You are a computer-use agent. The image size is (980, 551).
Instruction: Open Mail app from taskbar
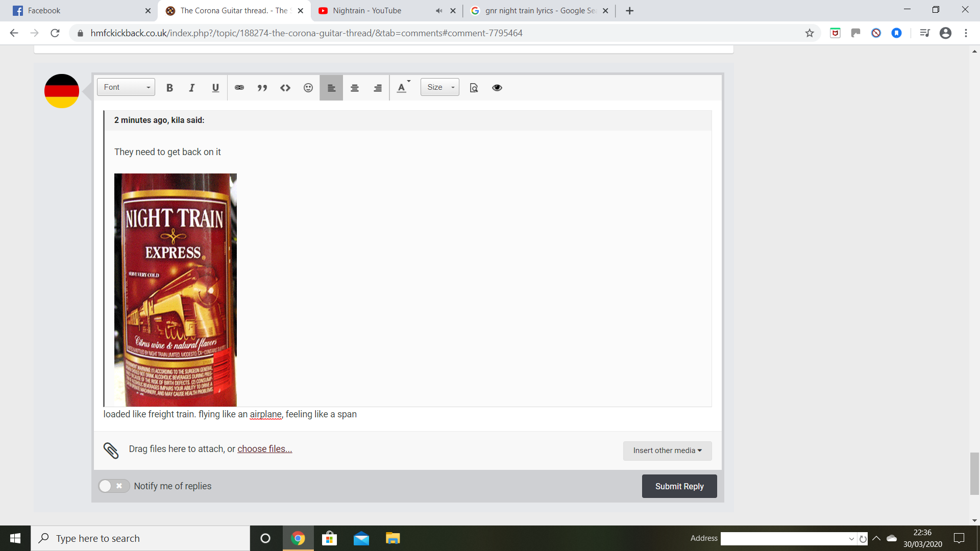361,538
